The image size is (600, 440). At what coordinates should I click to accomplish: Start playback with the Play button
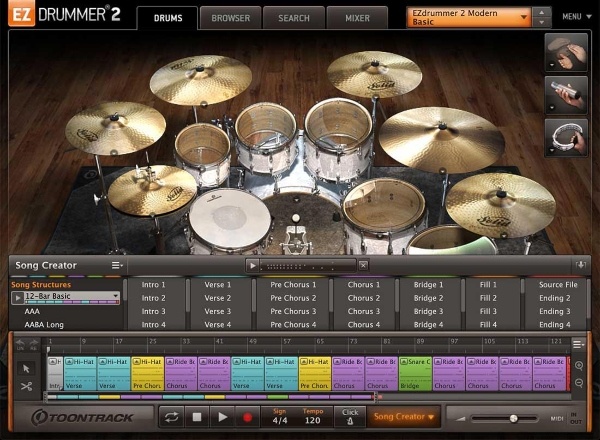click(222, 417)
